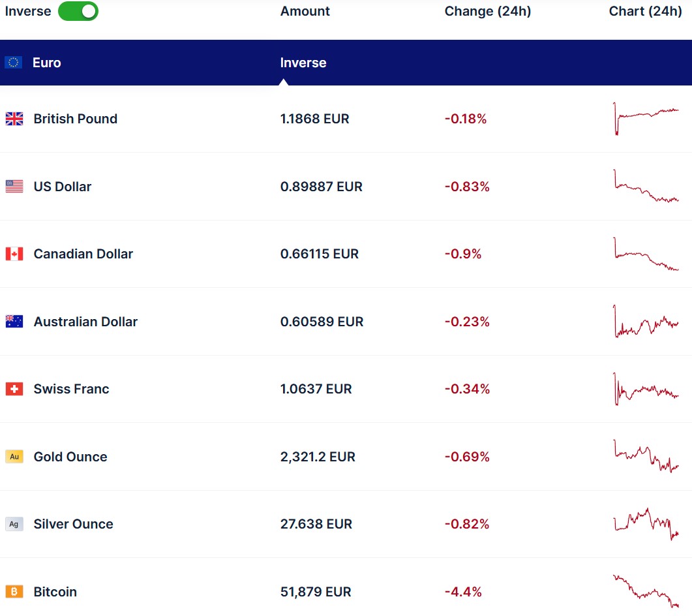Open the British Pound currency link

click(x=76, y=119)
